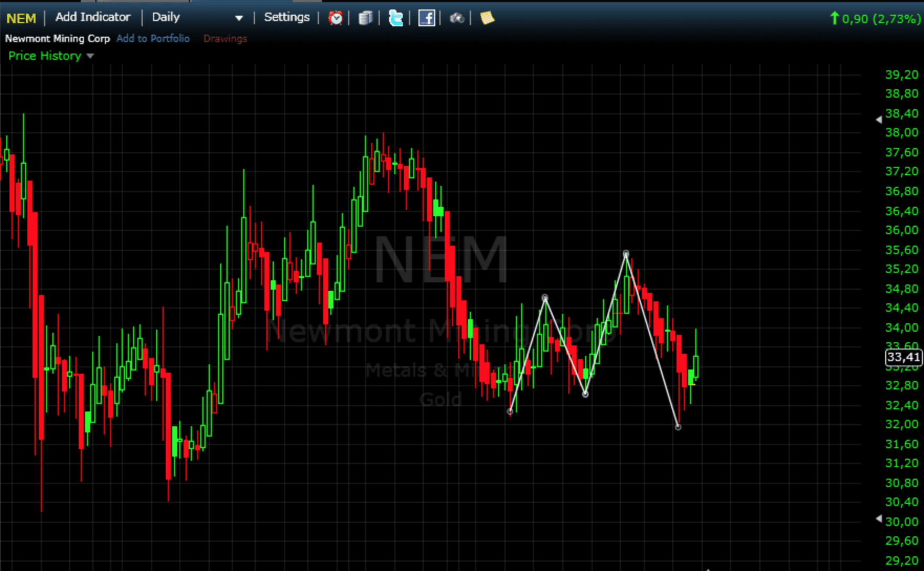This screenshot has width=924, height=571.
Task: Click the 34,80 price axis label
Action: pyautogui.click(x=901, y=289)
